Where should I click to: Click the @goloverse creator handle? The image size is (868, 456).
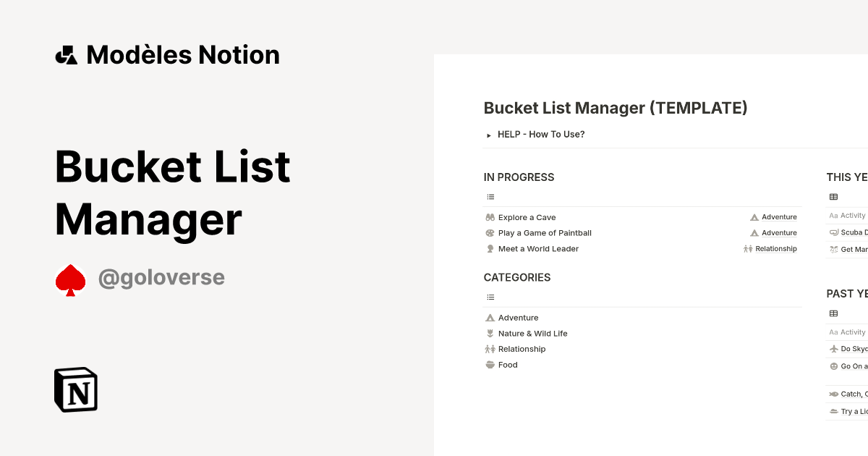[x=161, y=276]
